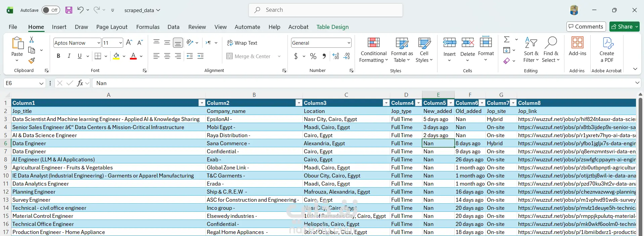Click Create a PDF in Acrobat group

607,50
